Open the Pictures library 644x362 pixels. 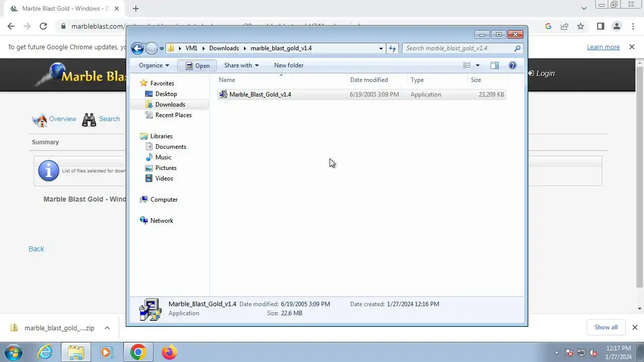(x=166, y=168)
